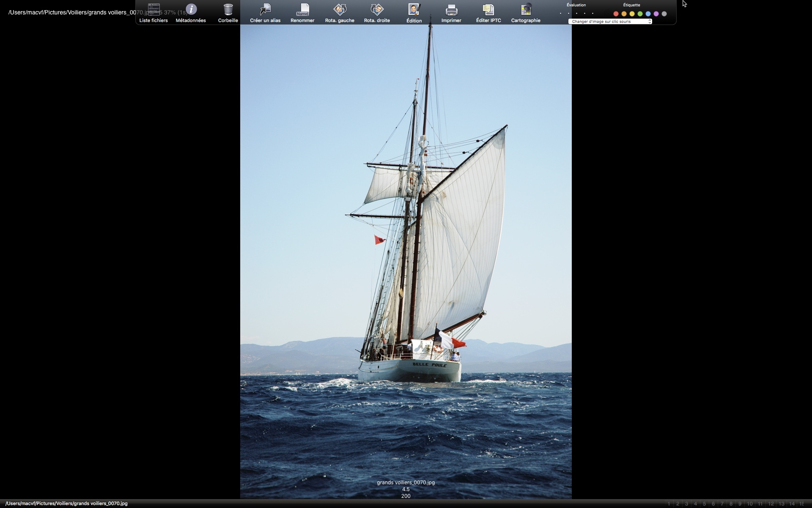This screenshot has width=812, height=508.
Task: Select number 1 in bottom strip
Action: coord(669,504)
